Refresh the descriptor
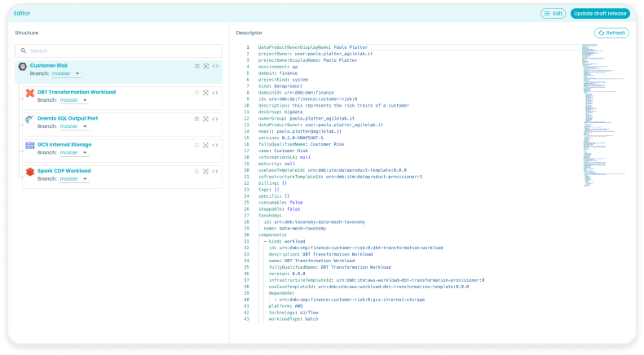 point(611,33)
